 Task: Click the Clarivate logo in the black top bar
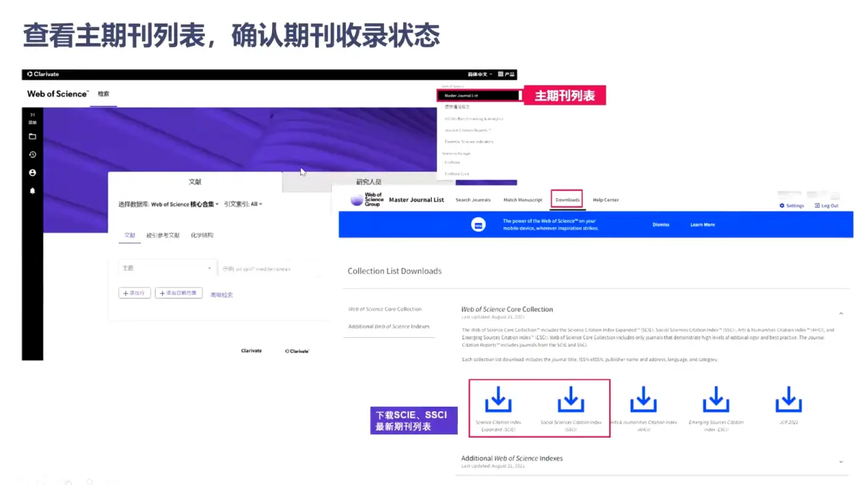pyautogui.click(x=43, y=74)
